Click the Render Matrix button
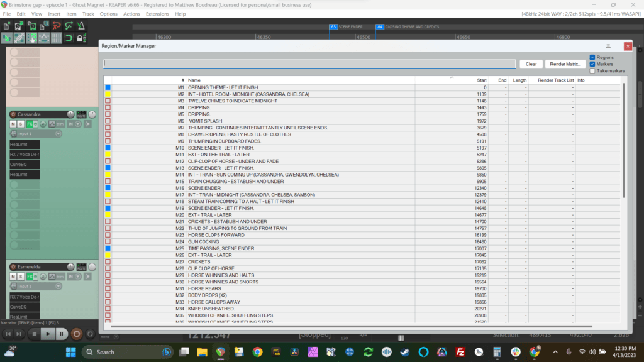The image size is (644, 362). [565, 64]
